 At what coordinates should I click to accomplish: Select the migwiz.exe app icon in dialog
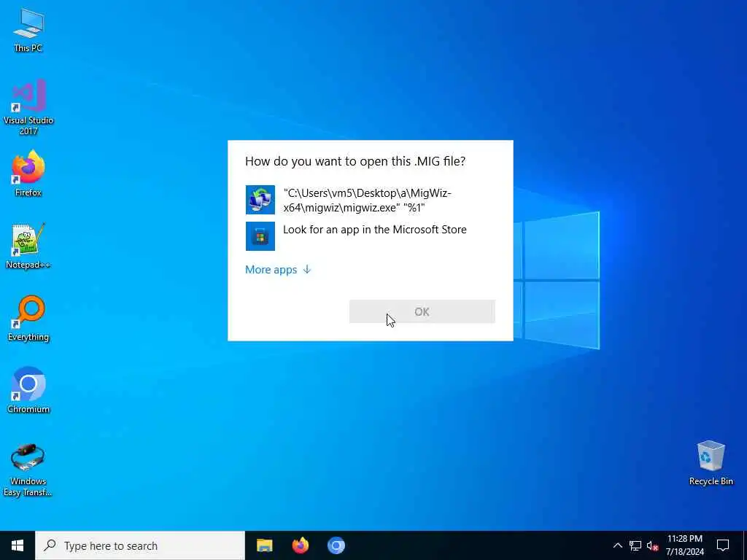(x=260, y=200)
